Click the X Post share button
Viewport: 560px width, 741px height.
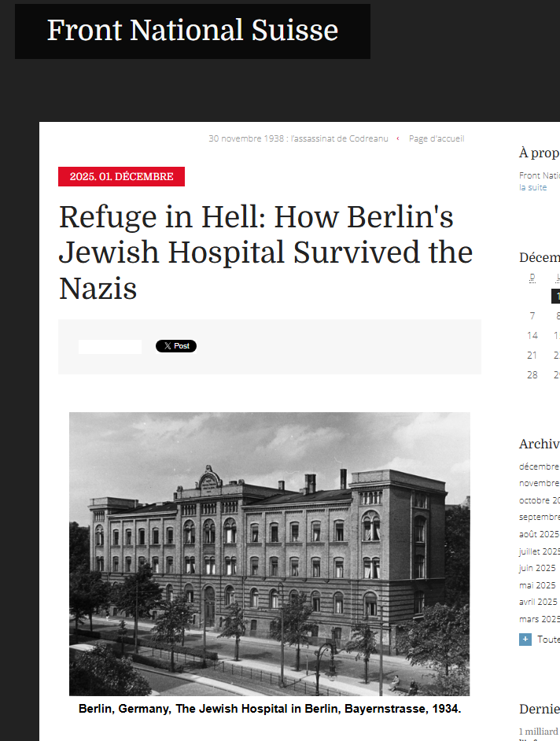coord(176,346)
